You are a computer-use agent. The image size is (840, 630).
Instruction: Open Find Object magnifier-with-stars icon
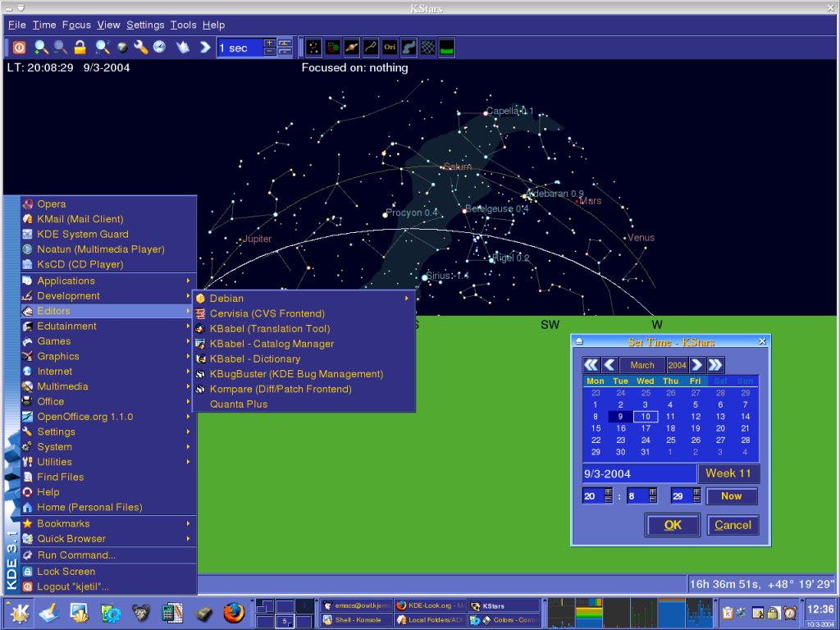(103, 48)
